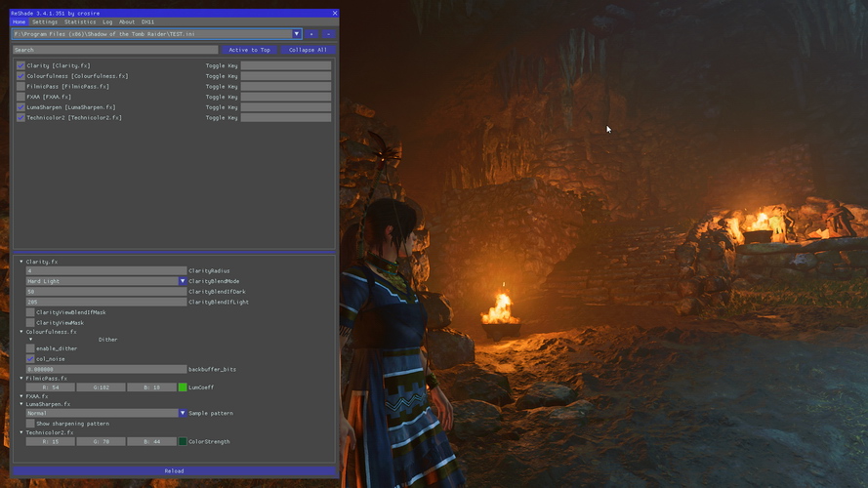Adjust the ClarityBlendIfLight slider

(105, 303)
